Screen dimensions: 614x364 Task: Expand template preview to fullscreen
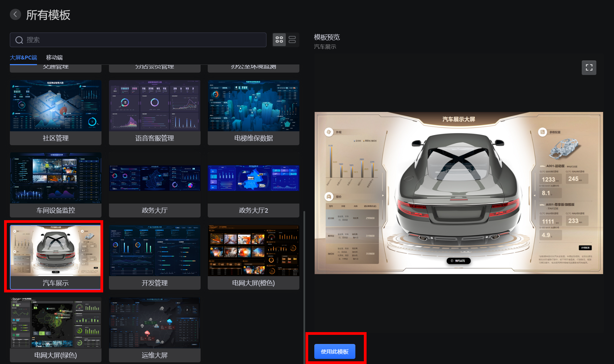pyautogui.click(x=589, y=68)
